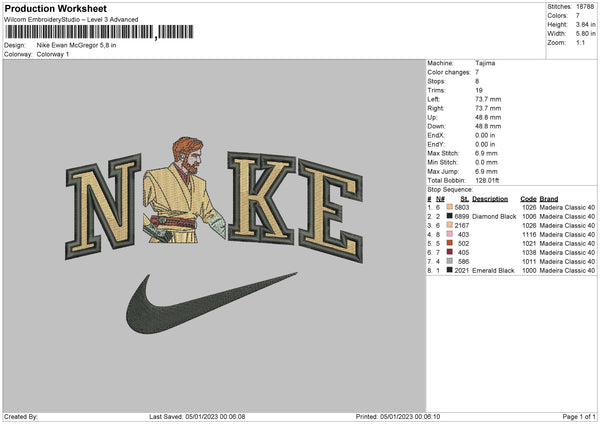Click the 'Right:' label
The width and height of the screenshot is (600, 424).
tap(436, 108)
